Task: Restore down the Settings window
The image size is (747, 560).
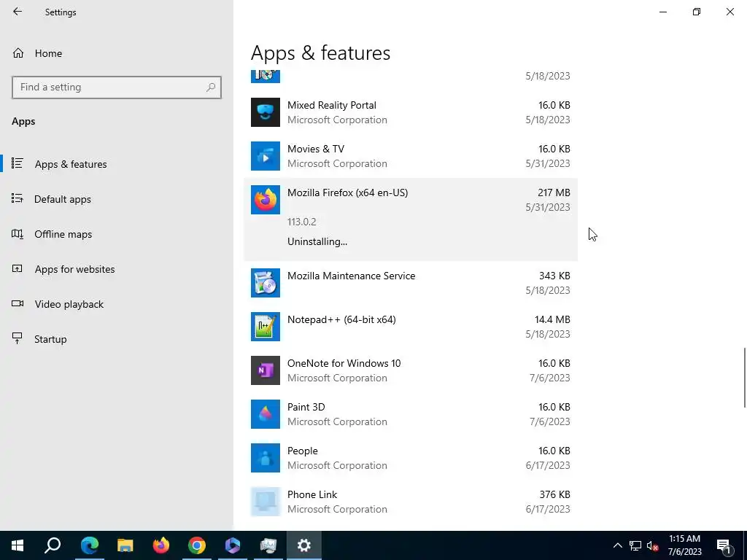Action: coord(697,12)
